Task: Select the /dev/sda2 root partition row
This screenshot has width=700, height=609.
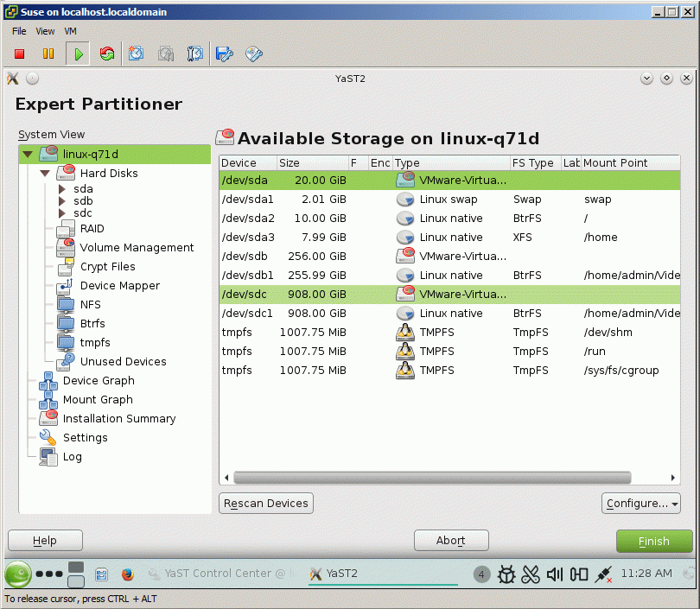Action: pyautogui.click(x=449, y=219)
